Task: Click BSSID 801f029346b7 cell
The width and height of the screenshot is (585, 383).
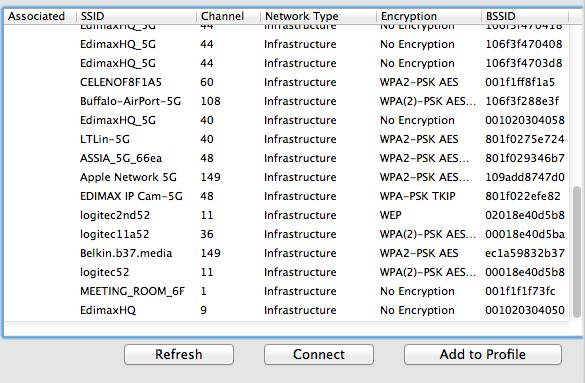Action: tap(525, 158)
